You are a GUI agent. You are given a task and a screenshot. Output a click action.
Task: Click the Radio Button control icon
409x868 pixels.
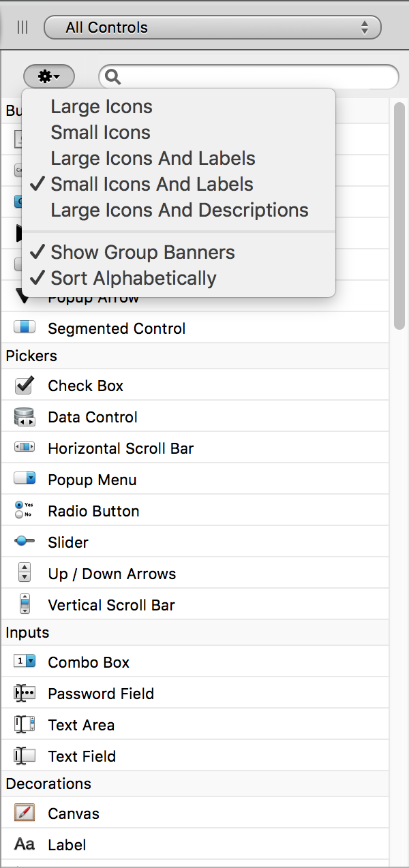[x=24, y=510]
